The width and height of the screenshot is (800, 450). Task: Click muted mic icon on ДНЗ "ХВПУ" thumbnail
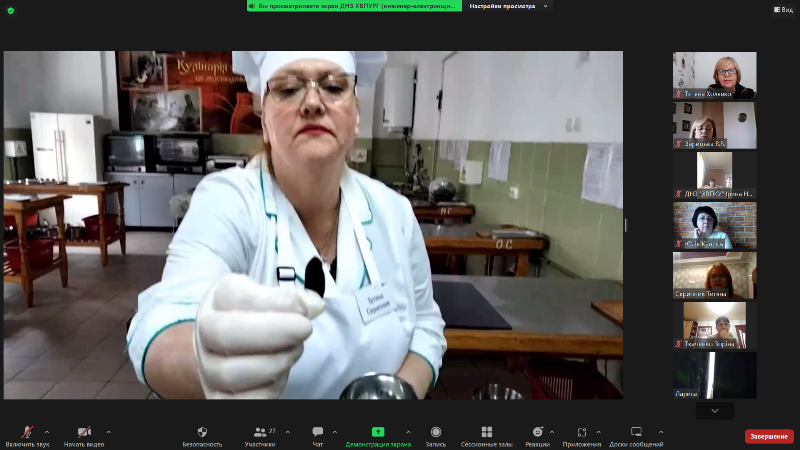[679, 194]
